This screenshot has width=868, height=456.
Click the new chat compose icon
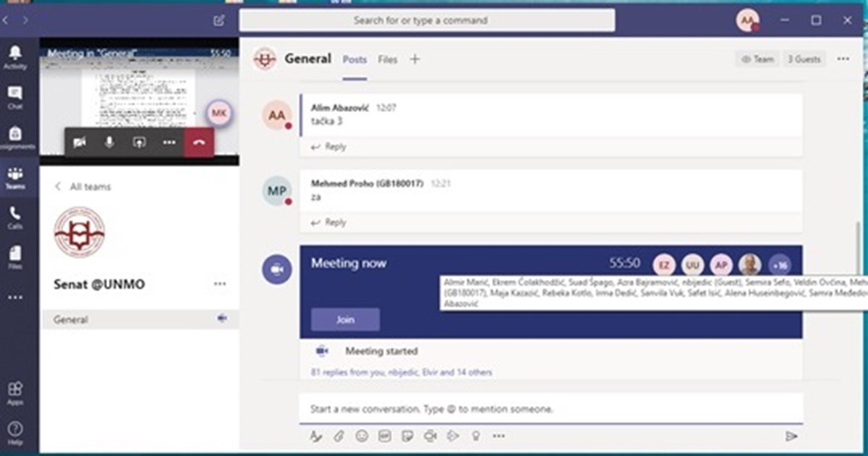tap(219, 20)
